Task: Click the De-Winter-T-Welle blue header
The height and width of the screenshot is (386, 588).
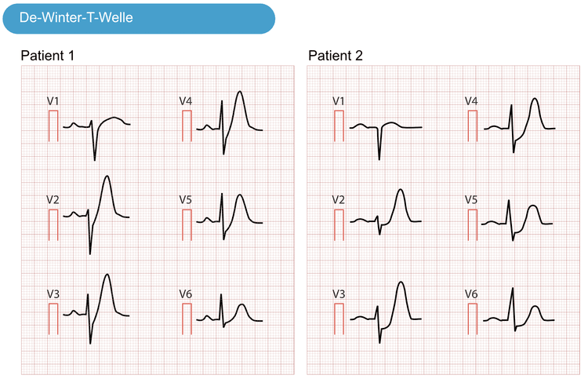Action: point(139,19)
